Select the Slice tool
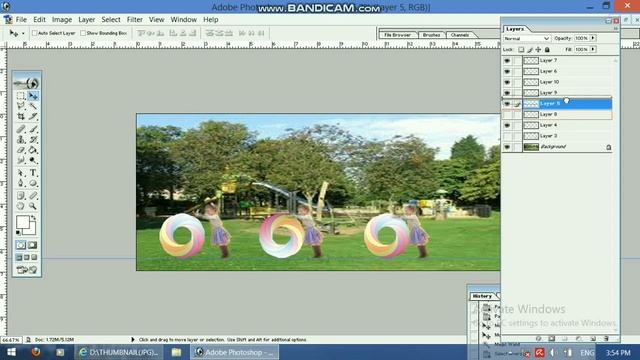Image resolution: width=640 pixels, height=360 pixels. 33,117
